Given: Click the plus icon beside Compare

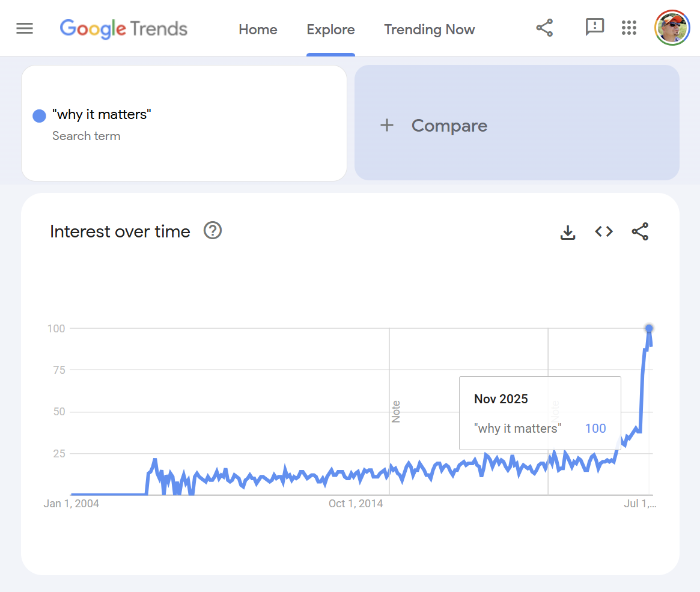Looking at the screenshot, I should coord(387,125).
